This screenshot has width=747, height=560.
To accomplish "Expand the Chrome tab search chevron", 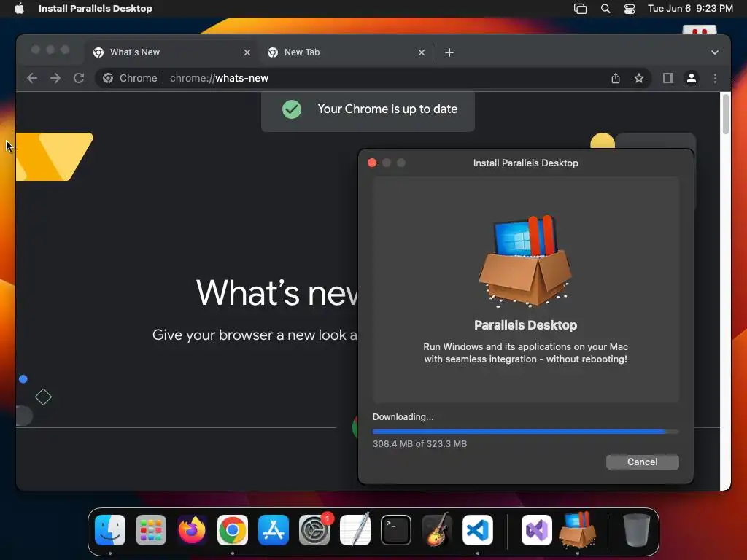I will tap(715, 52).
